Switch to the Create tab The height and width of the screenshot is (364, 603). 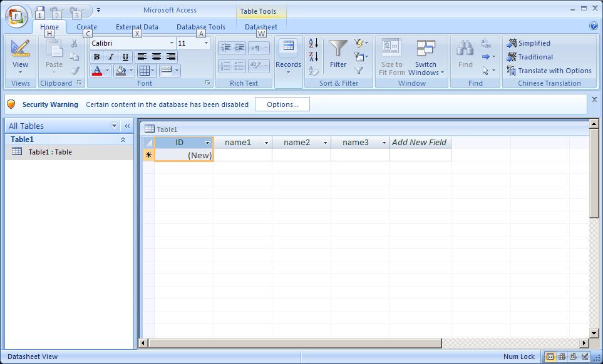(x=86, y=27)
